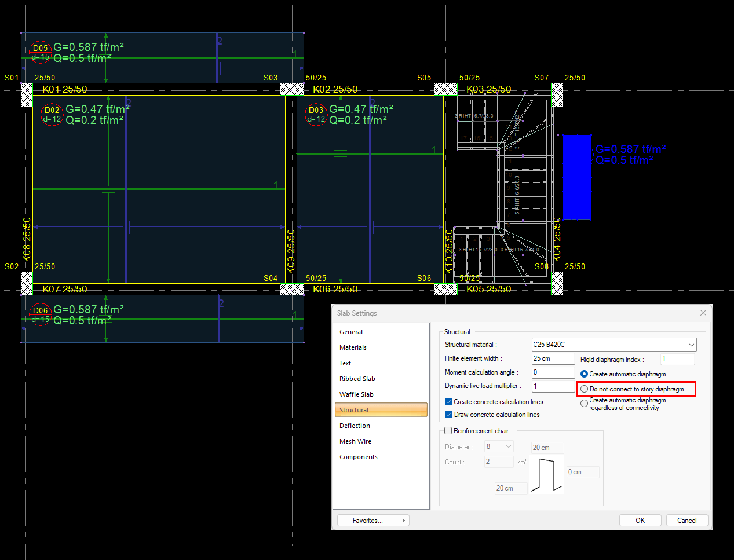Select the solid blue rectangle on the plan
The height and width of the screenshot is (560, 734).
point(576,177)
